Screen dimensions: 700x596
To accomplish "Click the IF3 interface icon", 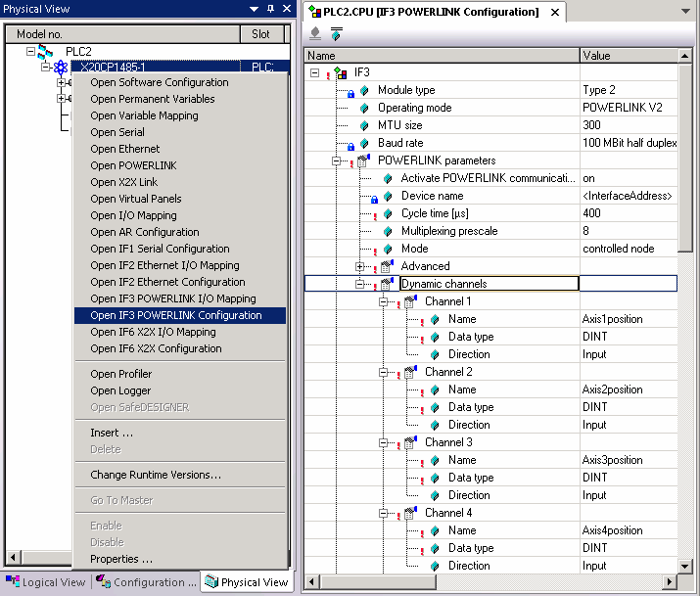I will pos(341,72).
